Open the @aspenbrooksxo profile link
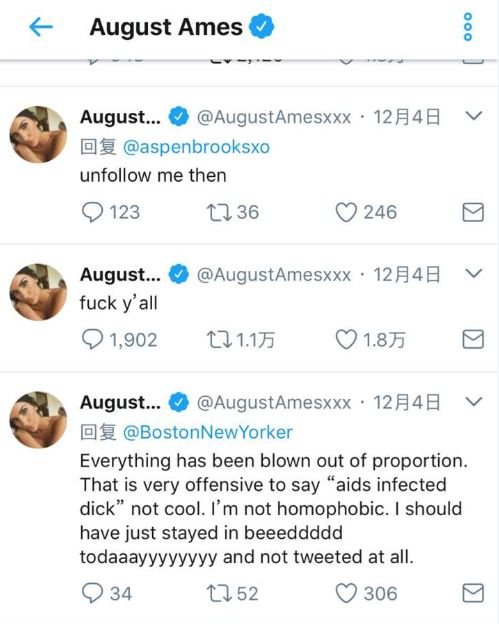The width and height of the screenshot is (499, 624). [197, 147]
